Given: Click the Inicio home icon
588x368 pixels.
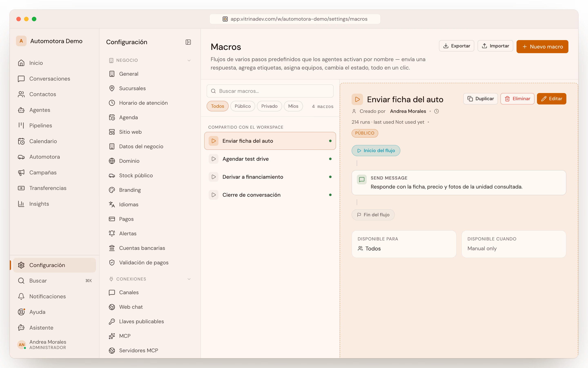Looking at the screenshot, I should click(21, 63).
